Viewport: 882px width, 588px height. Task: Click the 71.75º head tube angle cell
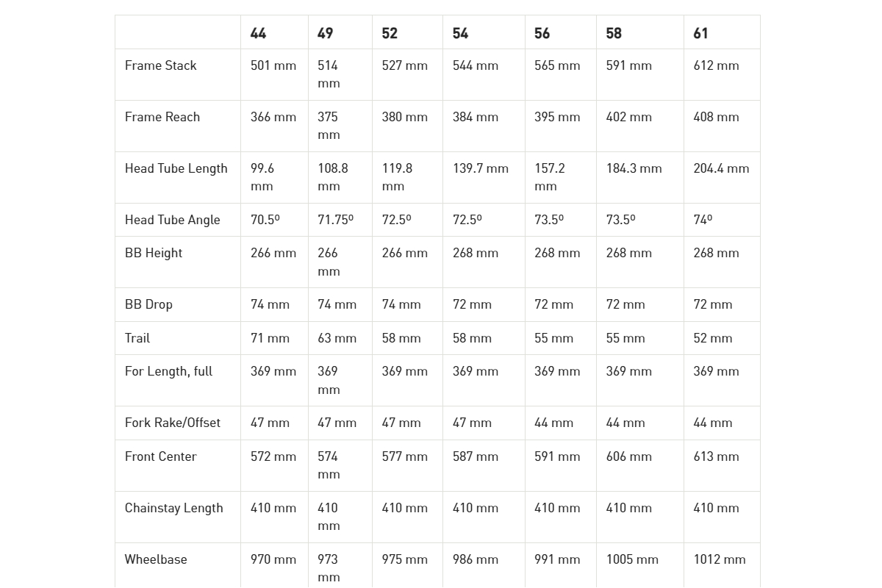(336, 220)
